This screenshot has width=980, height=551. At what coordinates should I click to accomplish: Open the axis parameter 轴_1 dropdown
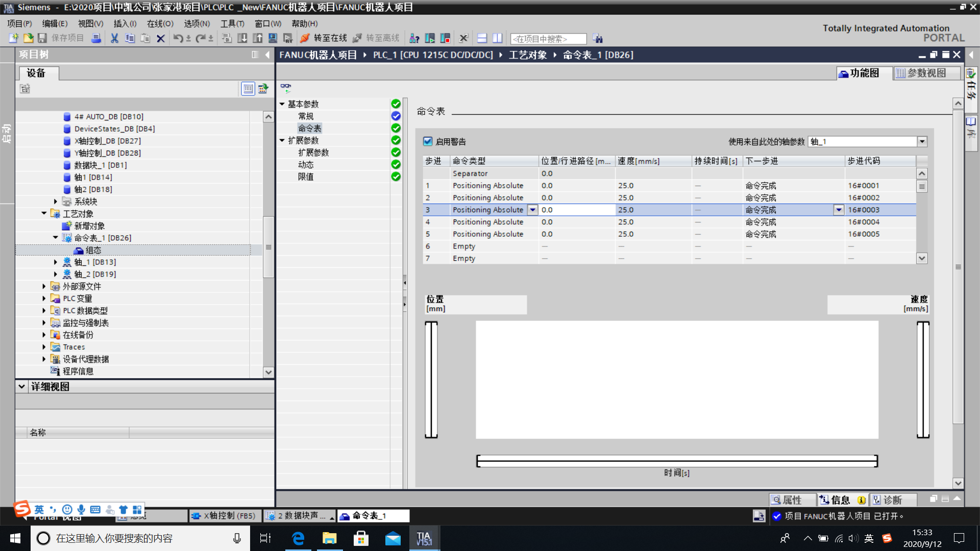(922, 141)
